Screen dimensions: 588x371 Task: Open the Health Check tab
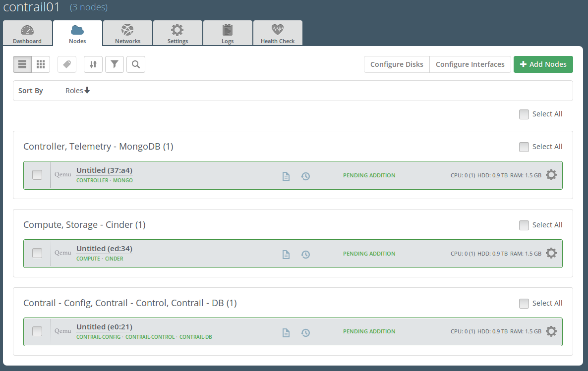pyautogui.click(x=278, y=33)
